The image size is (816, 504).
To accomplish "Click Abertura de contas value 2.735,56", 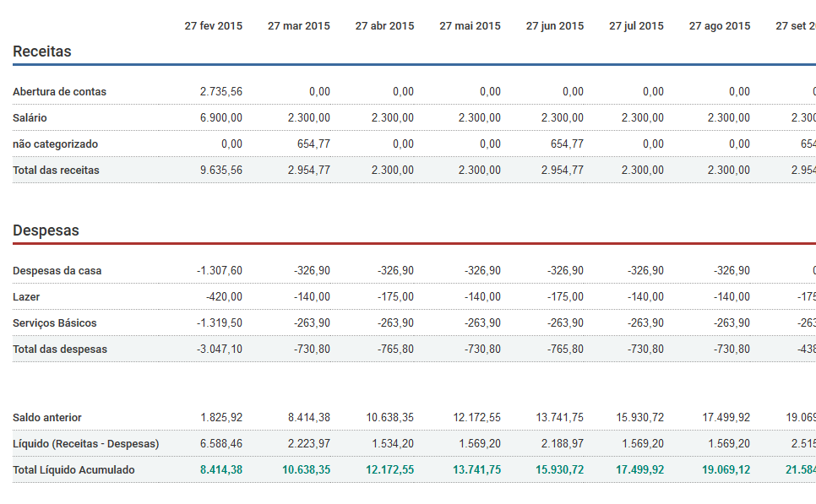I will [x=221, y=91].
